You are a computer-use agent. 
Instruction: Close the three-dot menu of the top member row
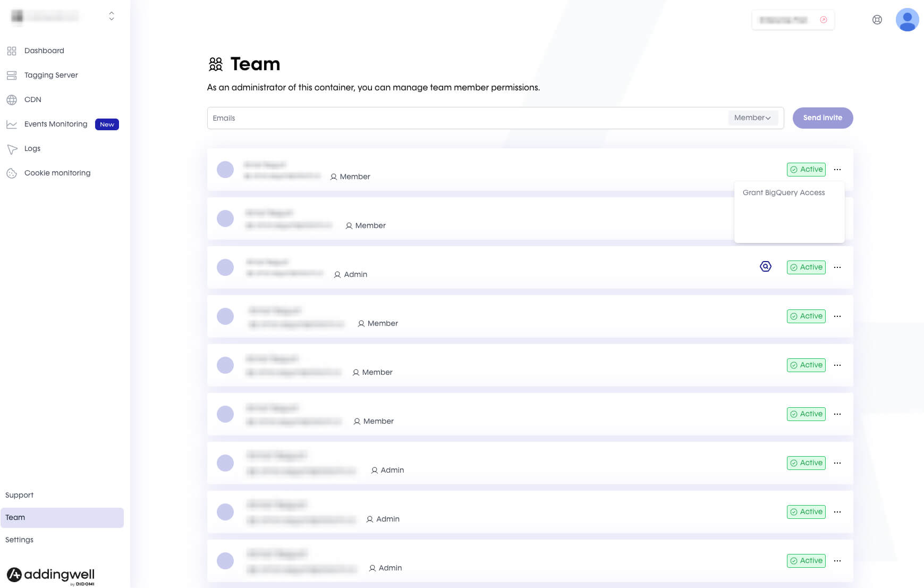point(837,170)
